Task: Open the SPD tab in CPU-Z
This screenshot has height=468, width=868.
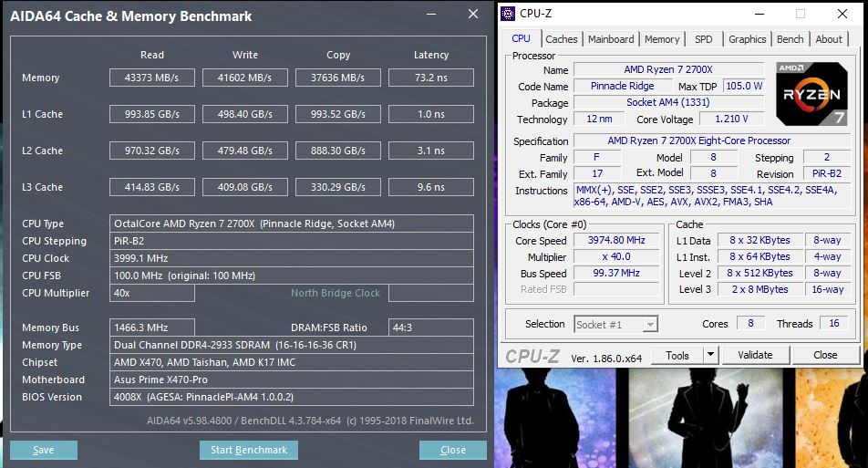Action: [704, 39]
